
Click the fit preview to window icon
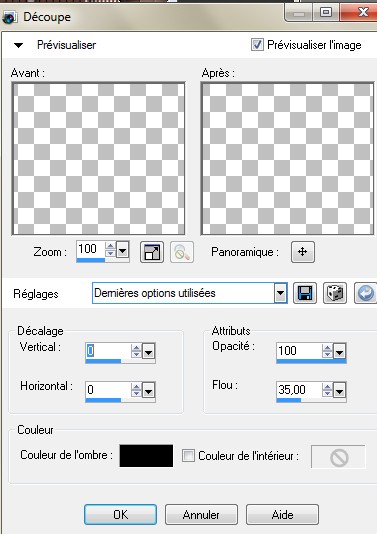click(152, 252)
